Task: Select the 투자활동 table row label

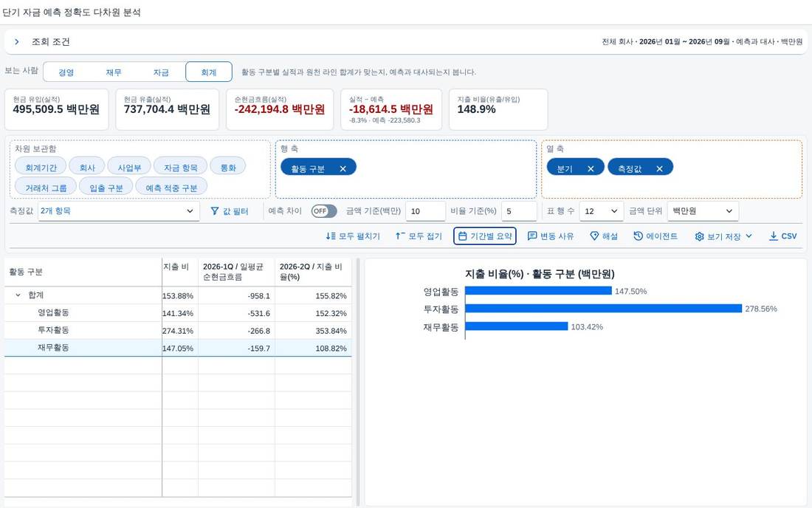Action: click(53, 330)
